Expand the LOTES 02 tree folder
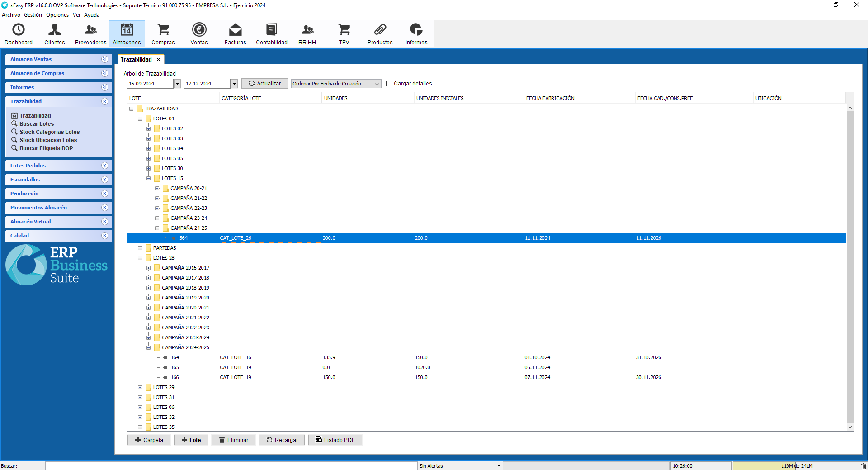 pyautogui.click(x=148, y=128)
